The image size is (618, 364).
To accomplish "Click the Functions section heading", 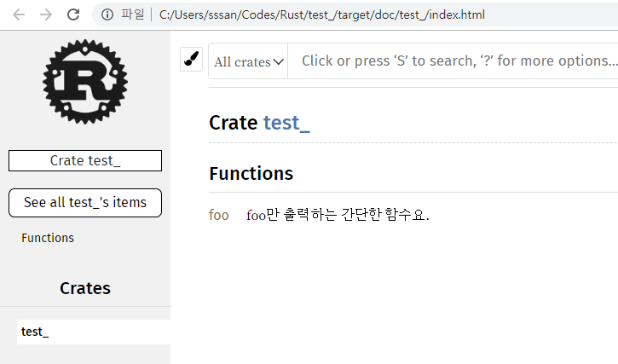I will pyautogui.click(x=251, y=174).
